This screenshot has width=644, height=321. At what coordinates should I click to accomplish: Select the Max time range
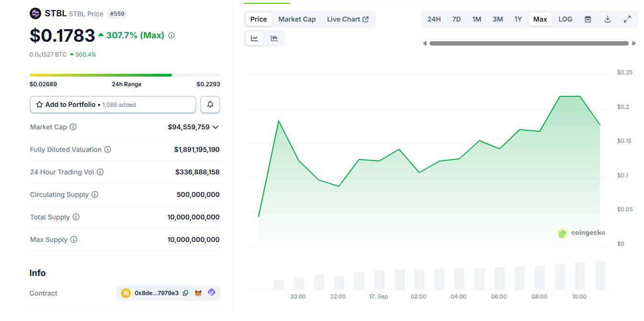540,19
